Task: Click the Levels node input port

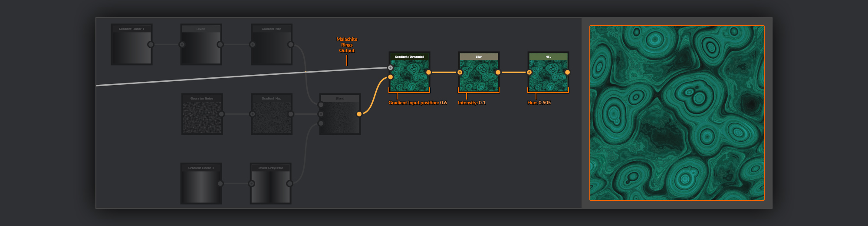Action: (182, 44)
